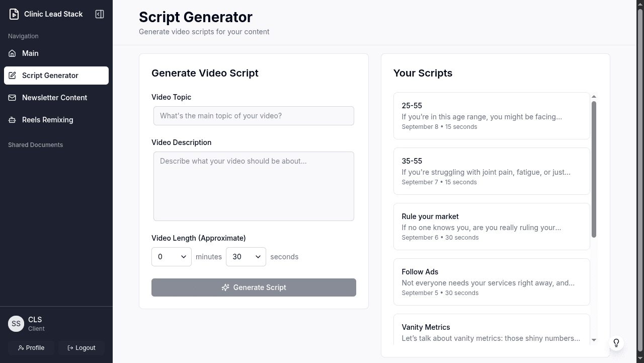
Task: Navigate to Newsletter Content
Action: [x=54, y=98]
